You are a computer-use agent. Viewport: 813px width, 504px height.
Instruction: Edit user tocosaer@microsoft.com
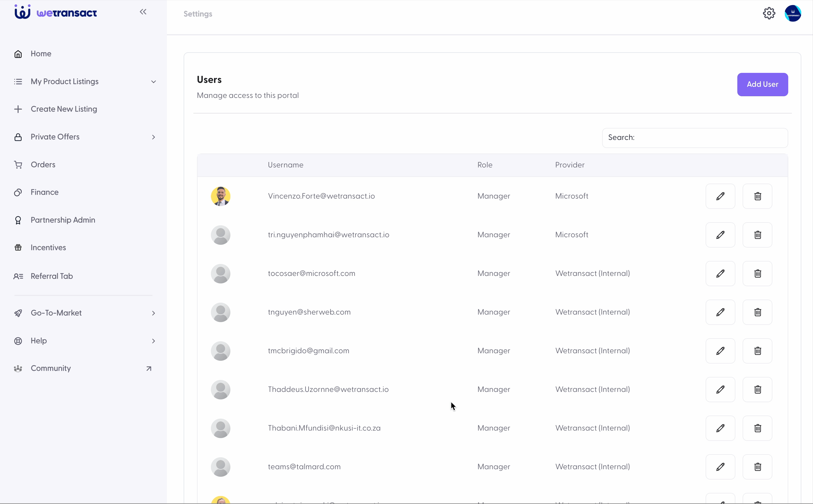click(720, 273)
